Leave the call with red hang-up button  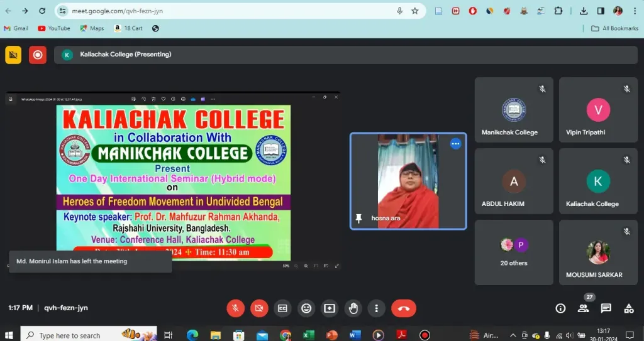[404, 308]
